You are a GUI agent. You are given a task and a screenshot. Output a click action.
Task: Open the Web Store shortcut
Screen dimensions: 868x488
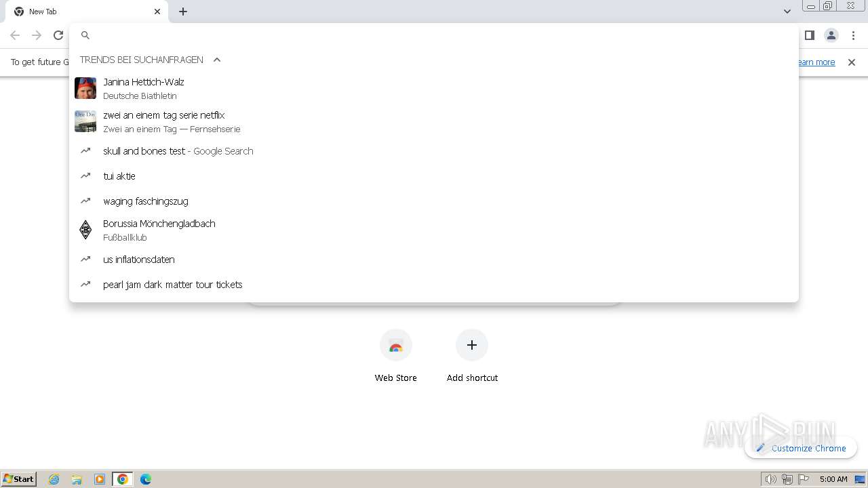[x=396, y=356]
